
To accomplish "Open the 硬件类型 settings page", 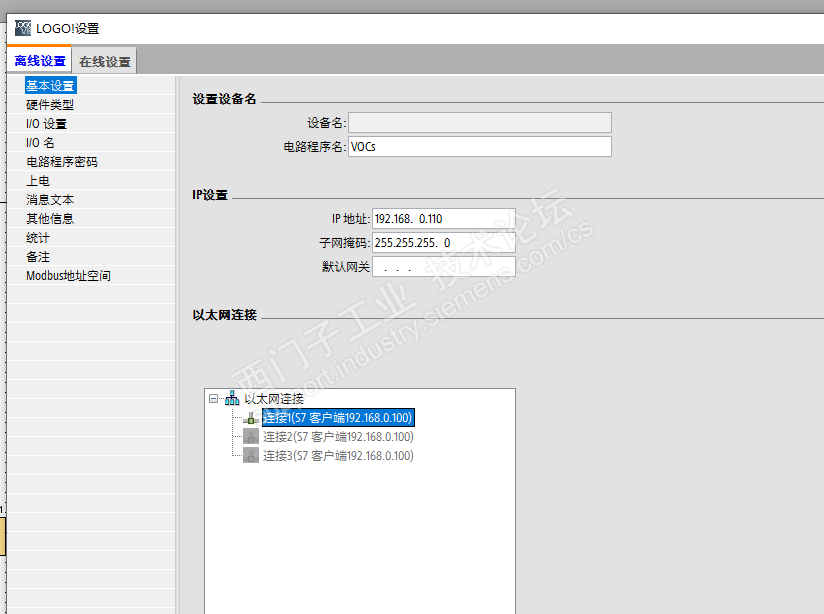I will 50,105.
